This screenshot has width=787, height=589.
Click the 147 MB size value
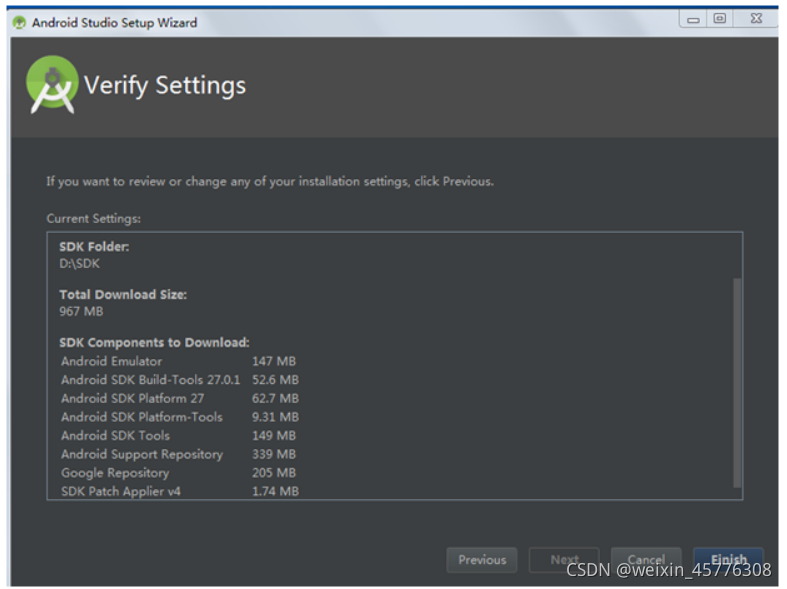274,361
